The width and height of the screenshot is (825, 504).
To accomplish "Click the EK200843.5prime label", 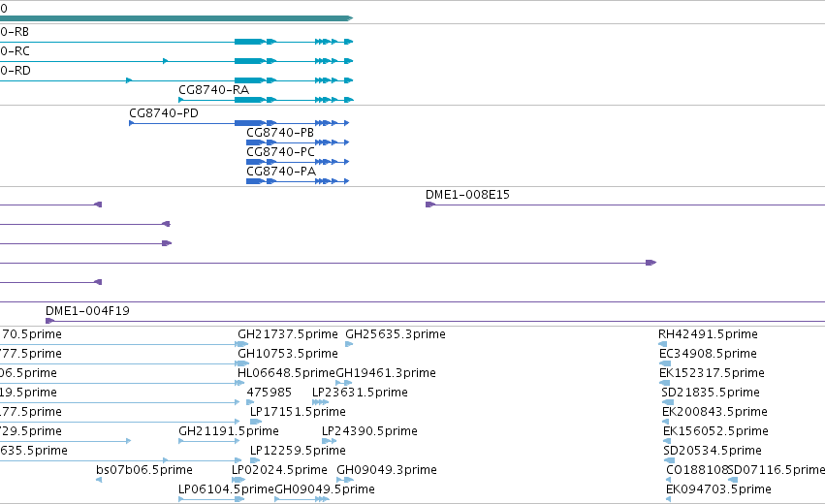I will point(714,412).
